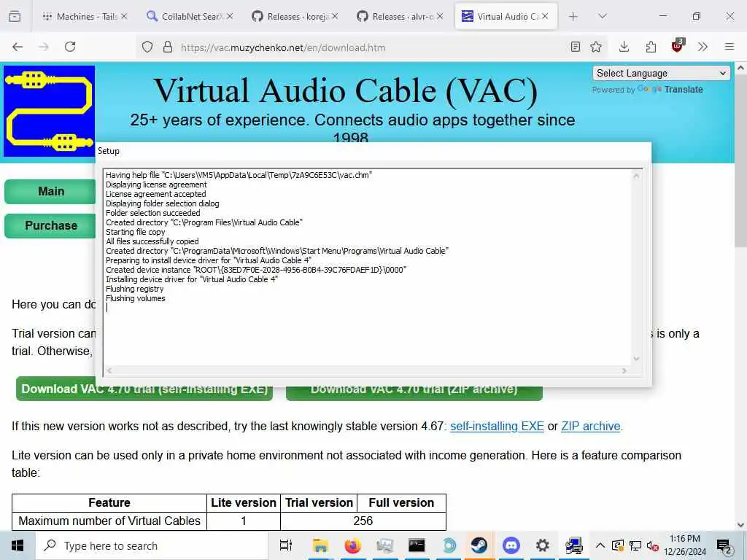Open the Purchase navigation button
747x560 pixels.
click(50, 226)
